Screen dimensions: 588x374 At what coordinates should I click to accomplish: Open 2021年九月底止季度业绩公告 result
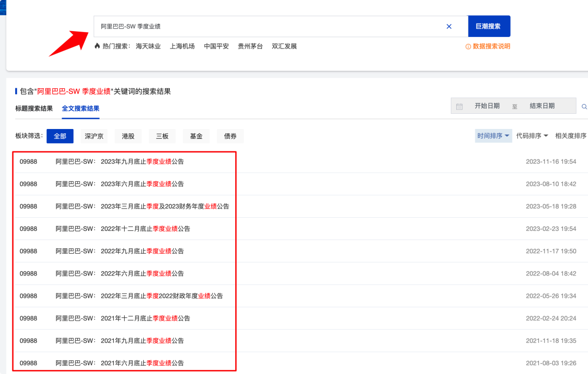(x=142, y=341)
